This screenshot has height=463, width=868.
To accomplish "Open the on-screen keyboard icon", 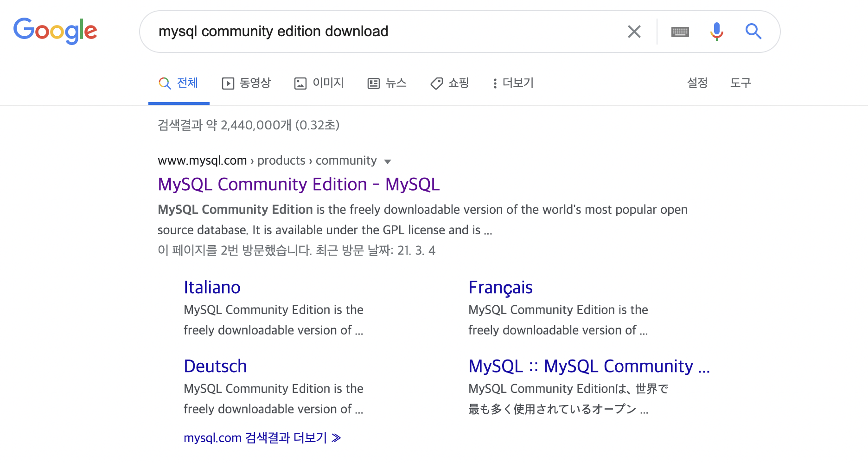I will 680,32.
